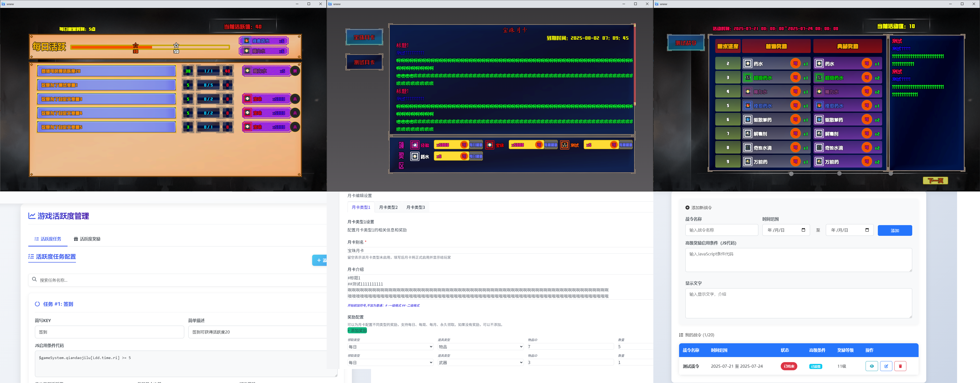This screenshot has width=980, height=383.
Task: Click the edit pencil icon for 测试战令
Action: click(x=886, y=366)
